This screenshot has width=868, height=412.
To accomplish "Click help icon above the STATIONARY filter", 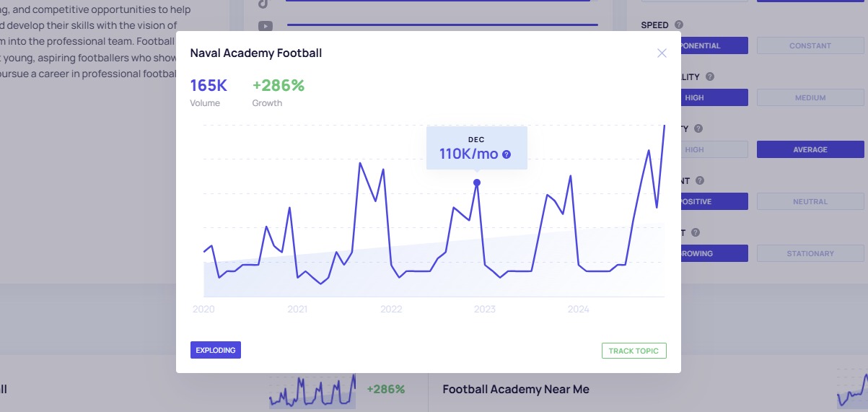I will pos(696,232).
